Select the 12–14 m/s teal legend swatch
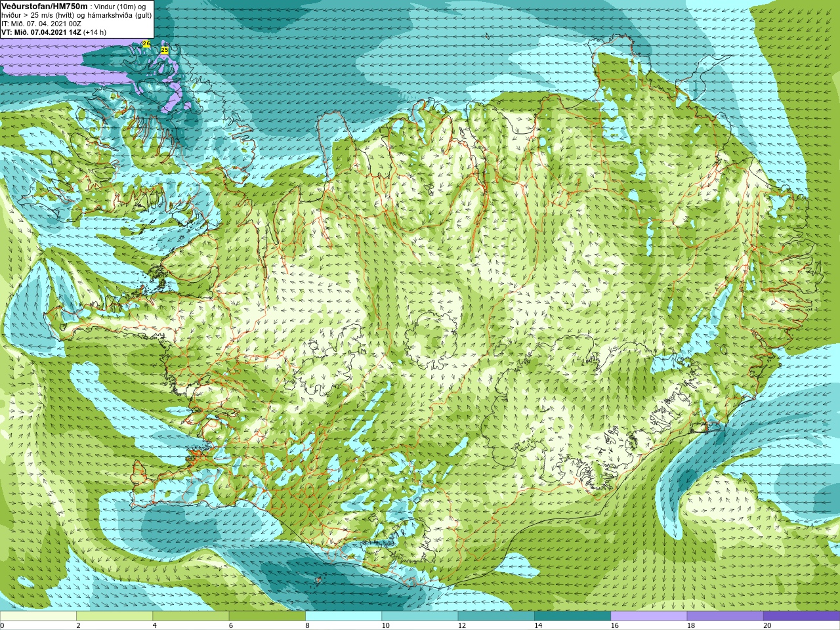Viewport: 840px width, 630px height. [x=496, y=616]
